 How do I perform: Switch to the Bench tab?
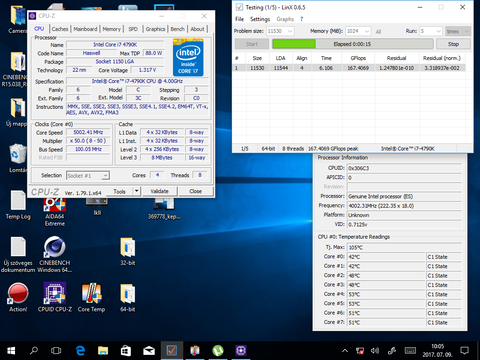coord(177,29)
